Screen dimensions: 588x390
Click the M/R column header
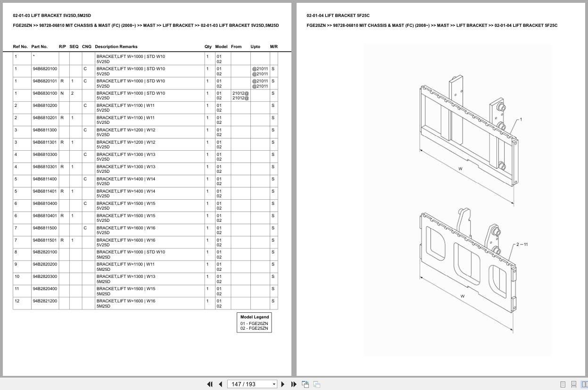click(x=274, y=47)
